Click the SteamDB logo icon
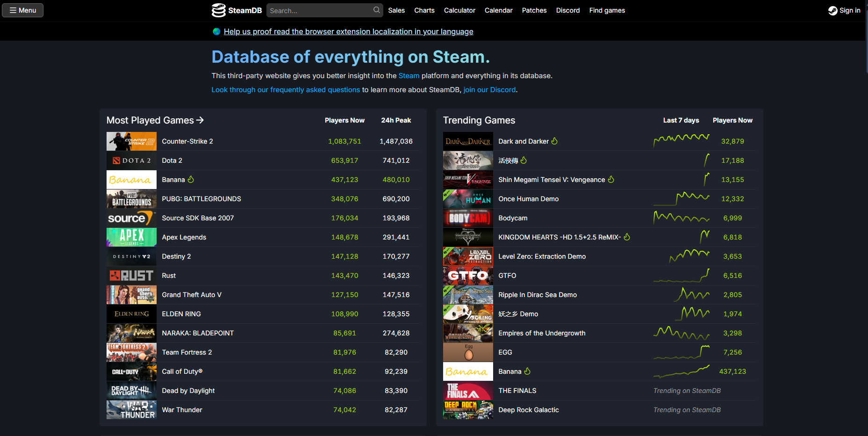This screenshot has height=436, width=868. (218, 10)
